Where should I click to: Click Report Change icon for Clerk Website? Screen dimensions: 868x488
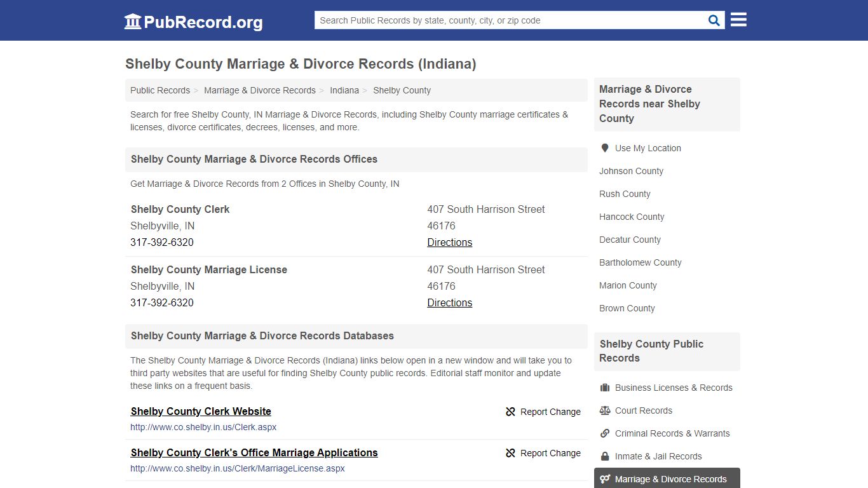pyautogui.click(x=510, y=412)
